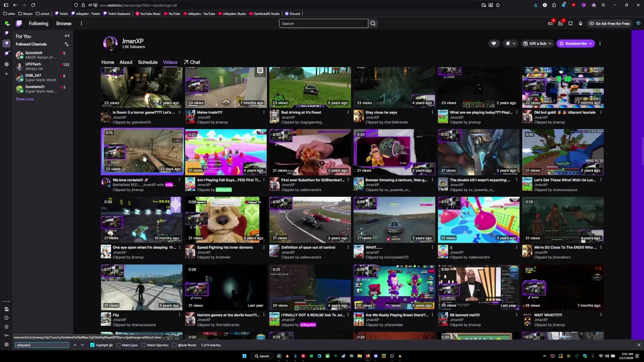
Task: Open JmanXP channel avatar
Action: tap(110, 44)
